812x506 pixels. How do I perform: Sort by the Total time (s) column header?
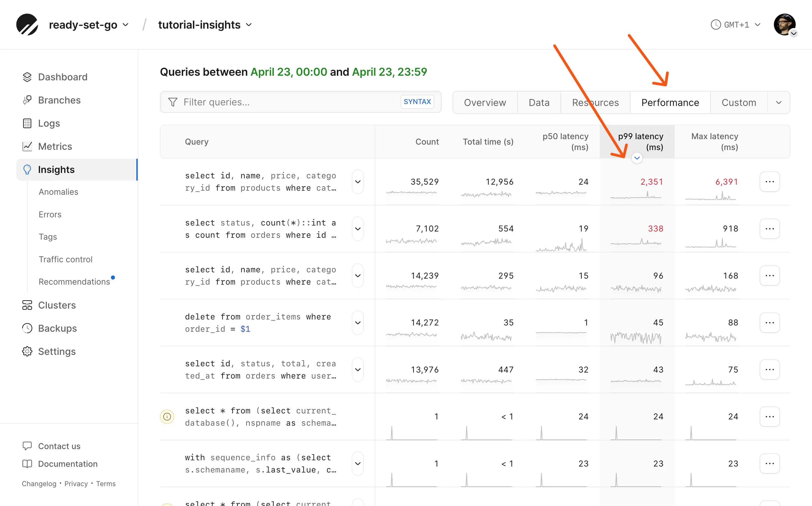click(x=488, y=142)
